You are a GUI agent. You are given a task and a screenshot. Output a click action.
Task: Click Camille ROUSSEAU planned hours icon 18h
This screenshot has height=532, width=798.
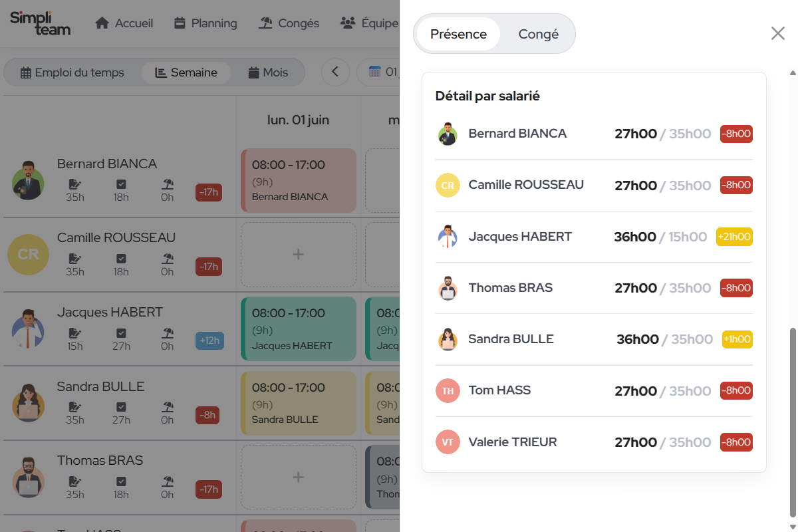[121, 258]
